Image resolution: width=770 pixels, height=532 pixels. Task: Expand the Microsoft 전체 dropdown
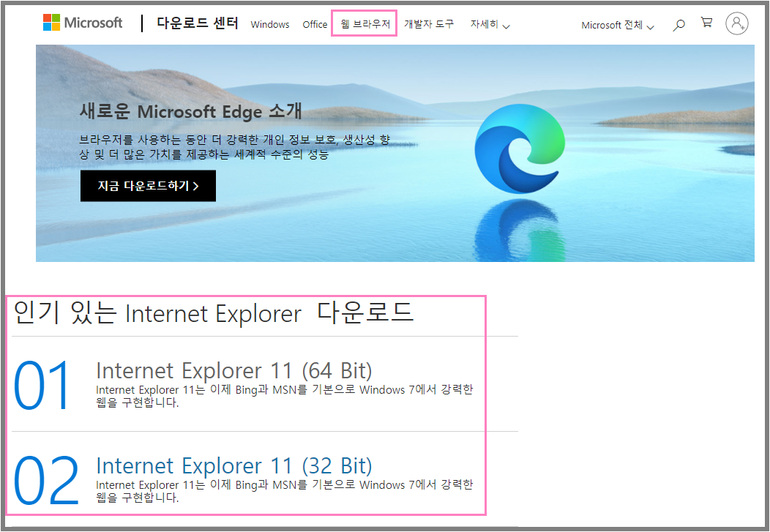[x=617, y=25]
